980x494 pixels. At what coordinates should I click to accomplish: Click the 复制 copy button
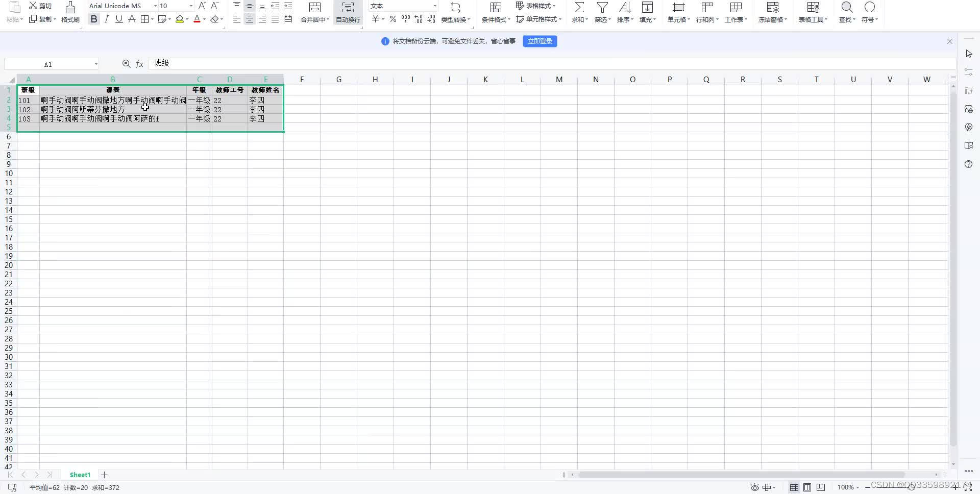point(42,19)
